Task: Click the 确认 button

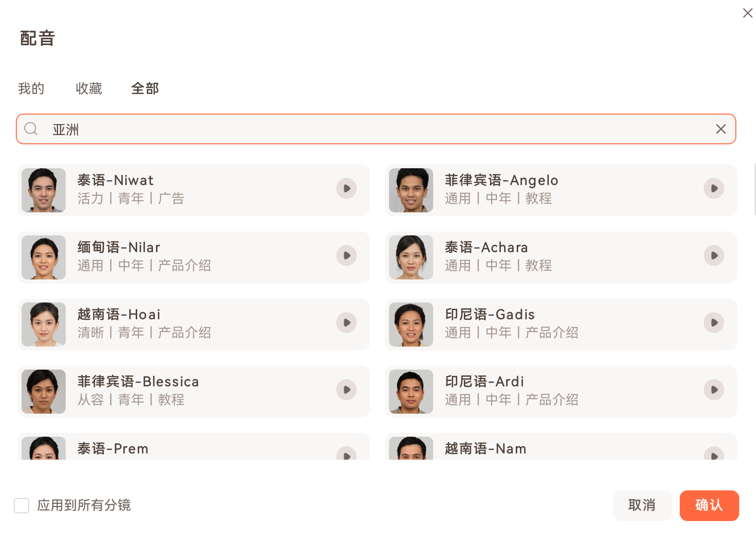Action: pyautogui.click(x=709, y=505)
